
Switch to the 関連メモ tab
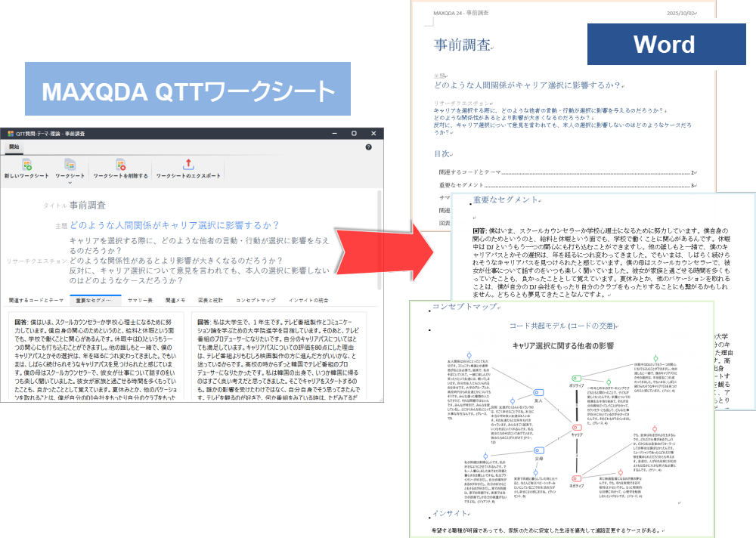click(175, 300)
